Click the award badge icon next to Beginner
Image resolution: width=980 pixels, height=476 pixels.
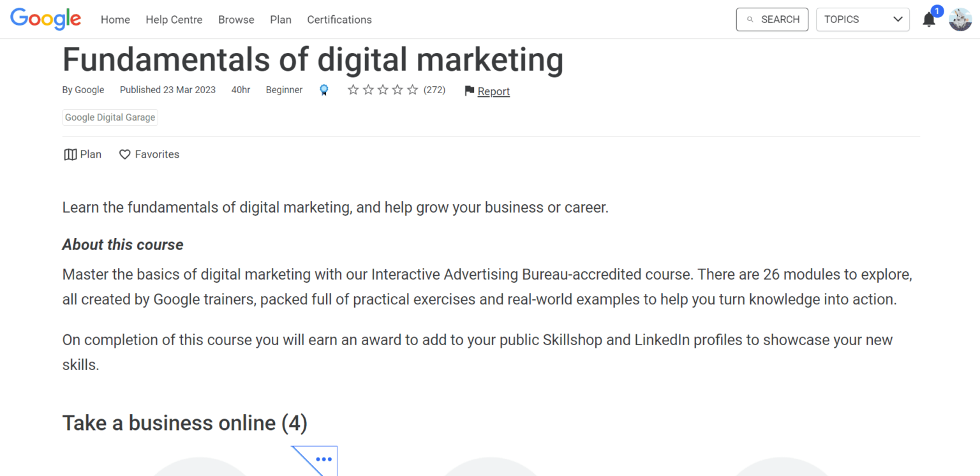324,90
